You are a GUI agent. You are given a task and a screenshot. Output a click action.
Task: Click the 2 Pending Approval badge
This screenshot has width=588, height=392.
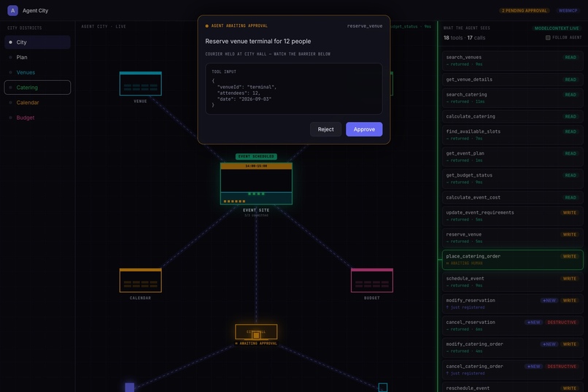(x=524, y=10)
